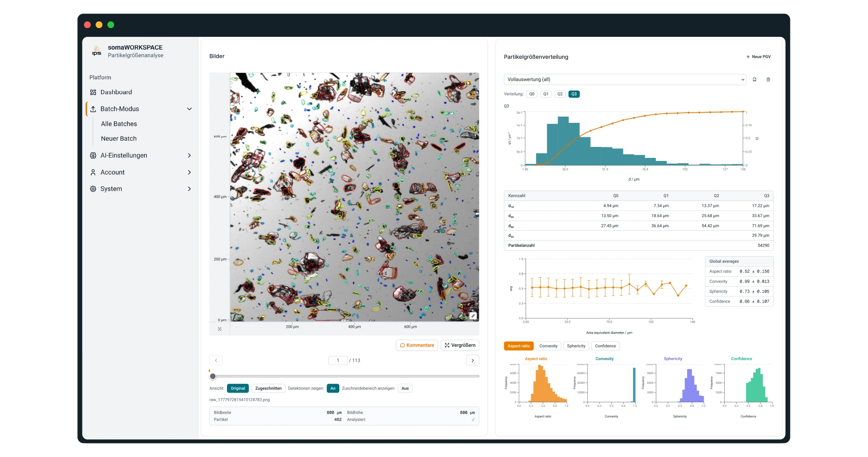Viewport: 868px width, 457px height.
Task: Open Neuer Batch submenu item
Action: coord(119,139)
